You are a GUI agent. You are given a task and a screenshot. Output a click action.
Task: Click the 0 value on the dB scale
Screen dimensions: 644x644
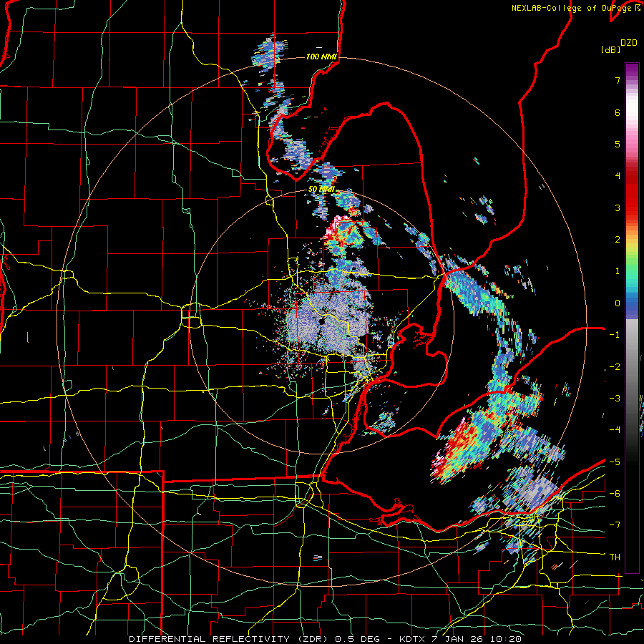click(x=618, y=303)
